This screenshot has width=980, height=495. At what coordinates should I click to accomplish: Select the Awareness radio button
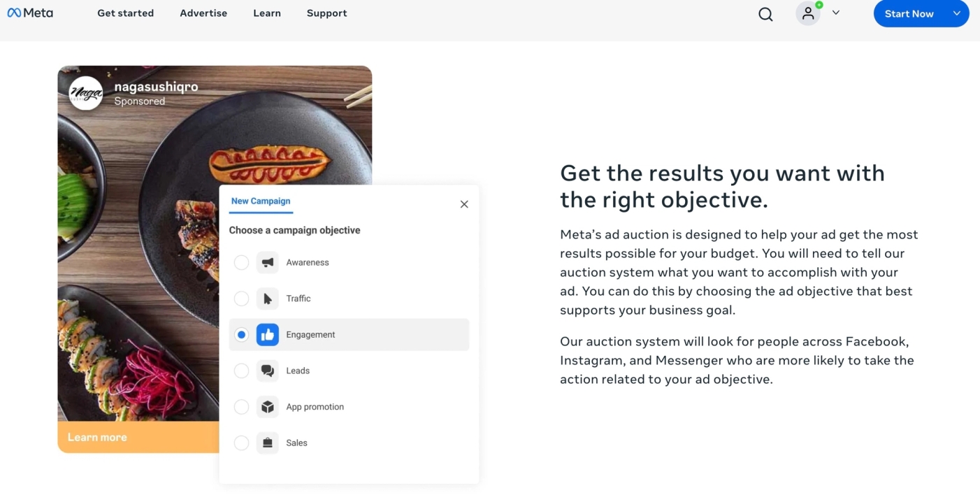click(x=241, y=263)
